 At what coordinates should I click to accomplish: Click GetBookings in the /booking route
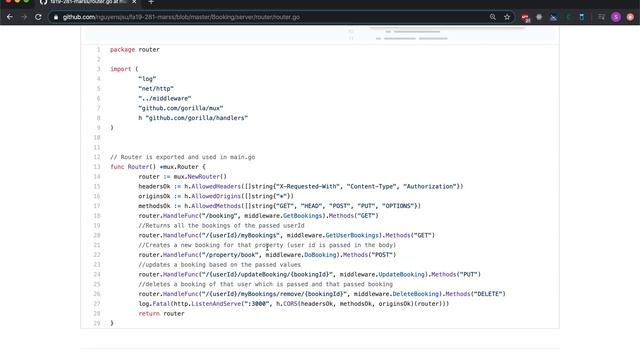click(x=302, y=216)
